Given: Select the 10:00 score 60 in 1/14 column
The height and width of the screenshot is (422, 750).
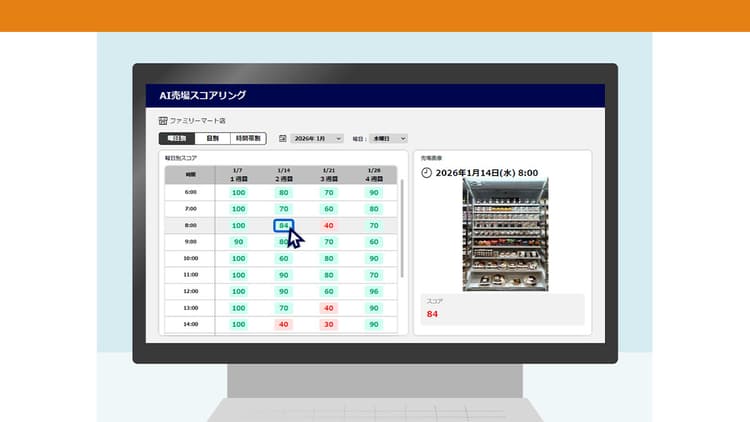Looking at the screenshot, I should [x=284, y=258].
